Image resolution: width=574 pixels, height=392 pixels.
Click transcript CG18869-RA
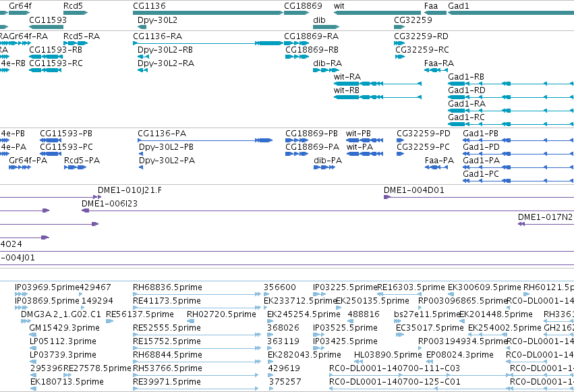tap(311, 36)
